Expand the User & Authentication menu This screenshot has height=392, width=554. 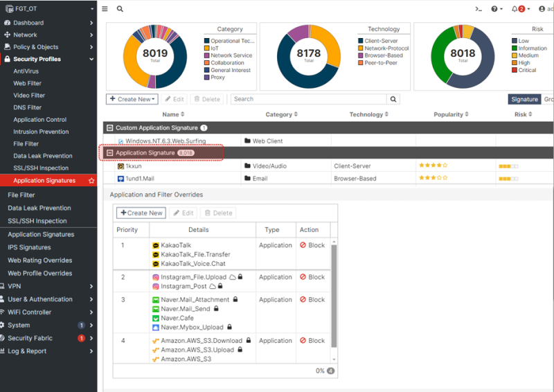91,299
